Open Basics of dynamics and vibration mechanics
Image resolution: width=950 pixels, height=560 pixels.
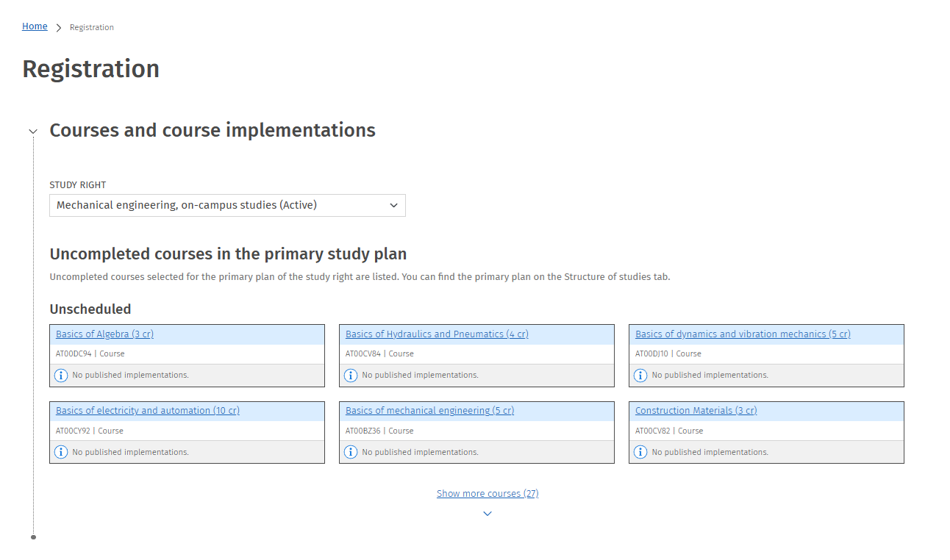point(743,334)
